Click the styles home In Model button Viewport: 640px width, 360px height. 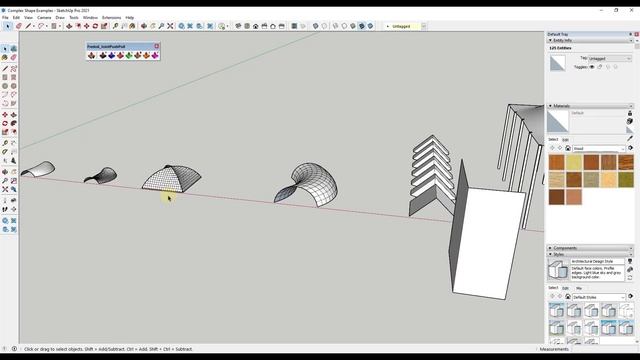click(x=568, y=297)
